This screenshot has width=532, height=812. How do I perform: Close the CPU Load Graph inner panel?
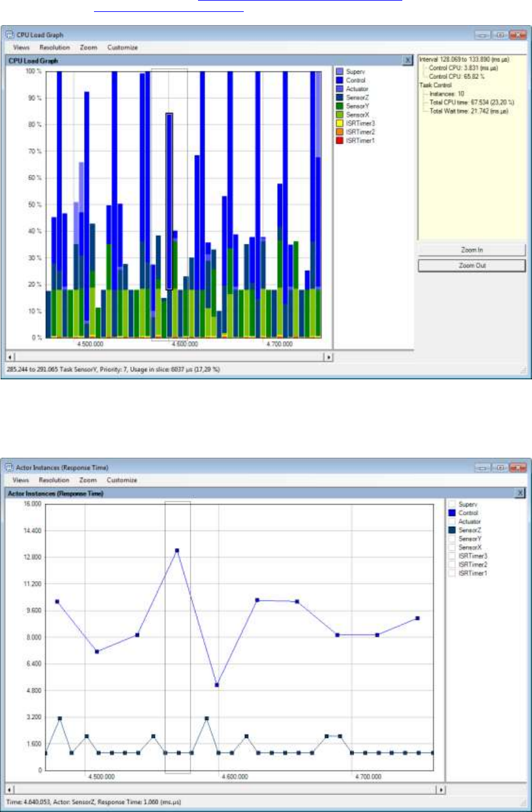click(407, 60)
